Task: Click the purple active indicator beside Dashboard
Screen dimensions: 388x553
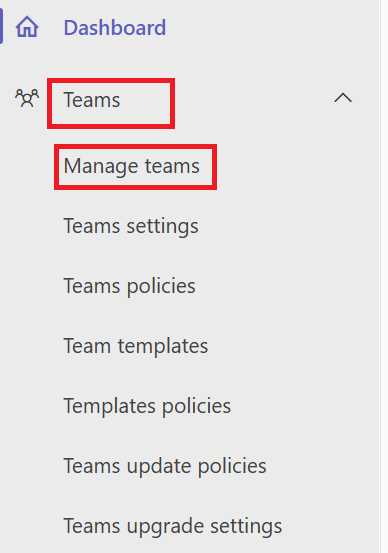Action: pyautogui.click(x=1, y=26)
